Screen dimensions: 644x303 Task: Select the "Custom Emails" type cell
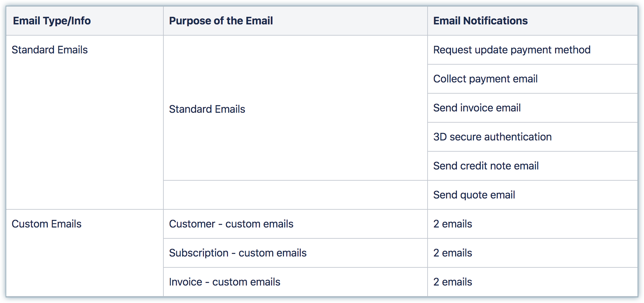pyautogui.click(x=46, y=224)
